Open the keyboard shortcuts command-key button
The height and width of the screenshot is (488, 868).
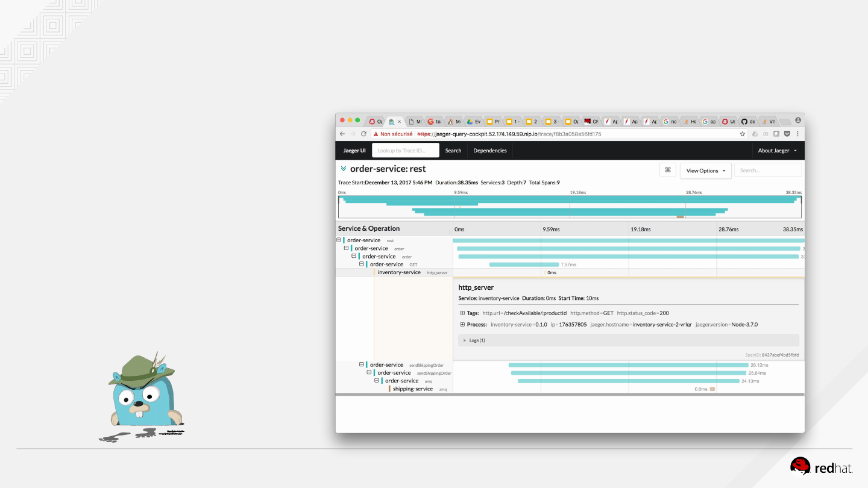pyautogui.click(x=668, y=170)
